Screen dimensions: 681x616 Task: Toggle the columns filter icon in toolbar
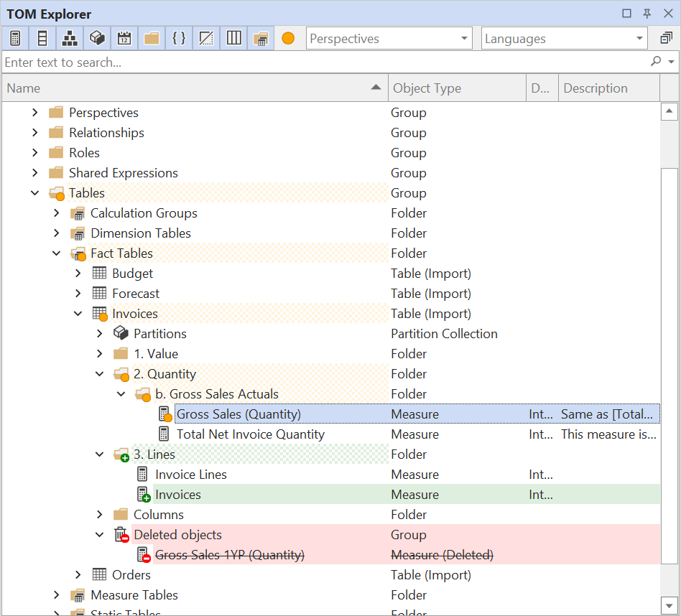[x=42, y=38]
